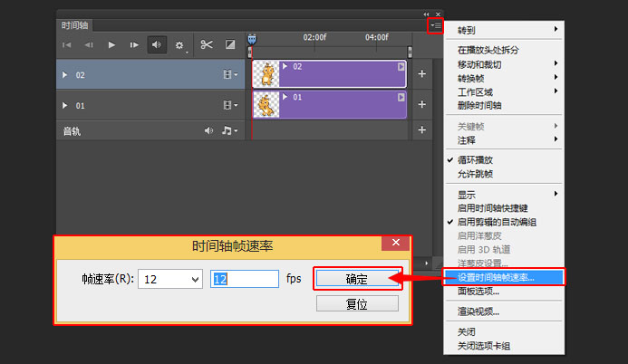
Task: Open the timeline panel flyout menu icon
Action: (x=437, y=25)
